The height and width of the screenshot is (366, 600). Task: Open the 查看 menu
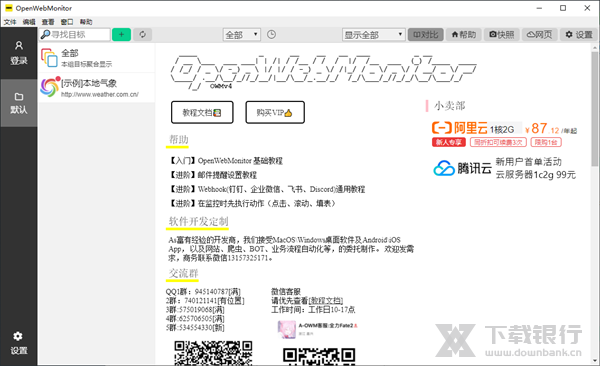pyautogui.click(x=48, y=22)
